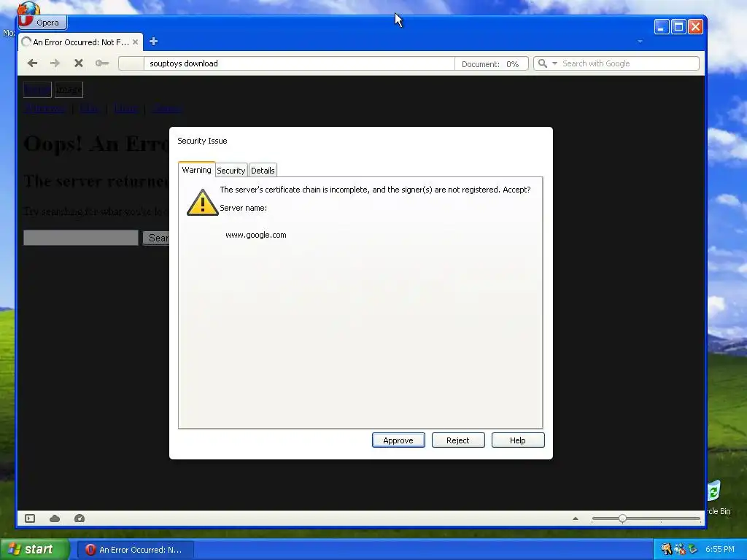Click the Start button

click(x=34, y=550)
